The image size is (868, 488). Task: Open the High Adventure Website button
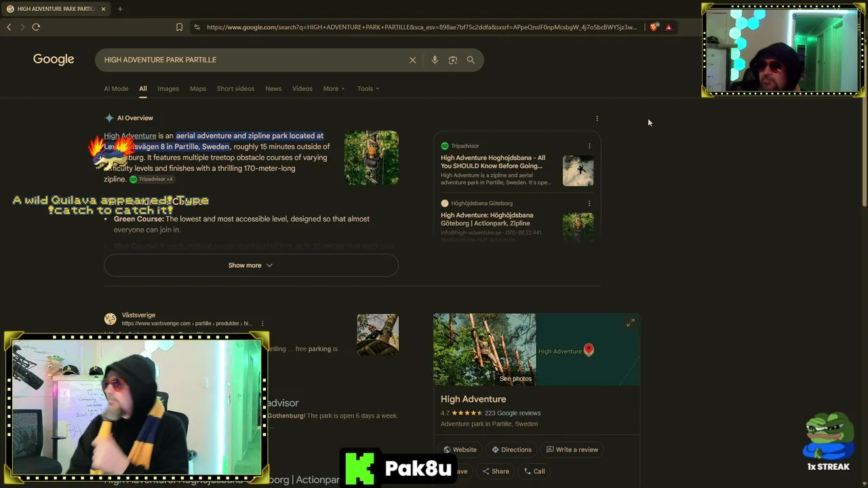coord(460,449)
